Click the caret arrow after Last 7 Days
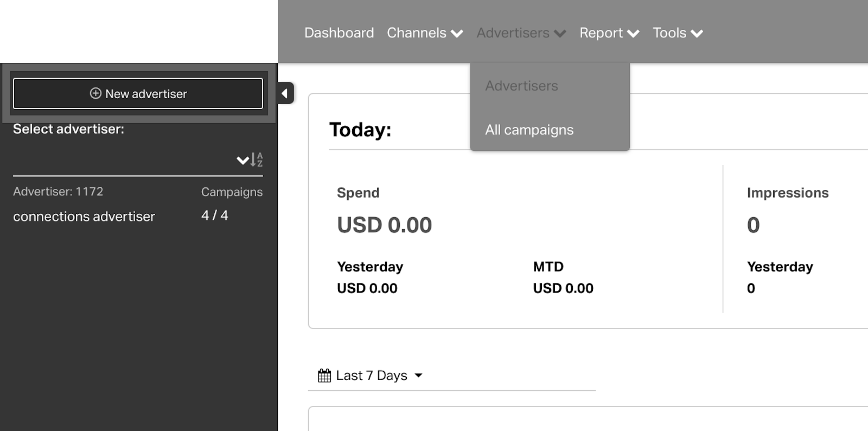Viewport: 868px width, 431px height. 418,376
